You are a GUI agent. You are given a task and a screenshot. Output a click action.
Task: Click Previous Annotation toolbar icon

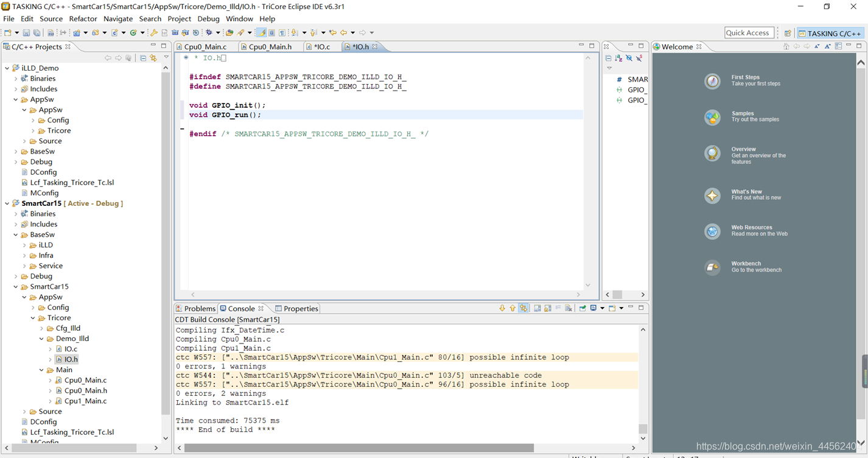click(313, 33)
